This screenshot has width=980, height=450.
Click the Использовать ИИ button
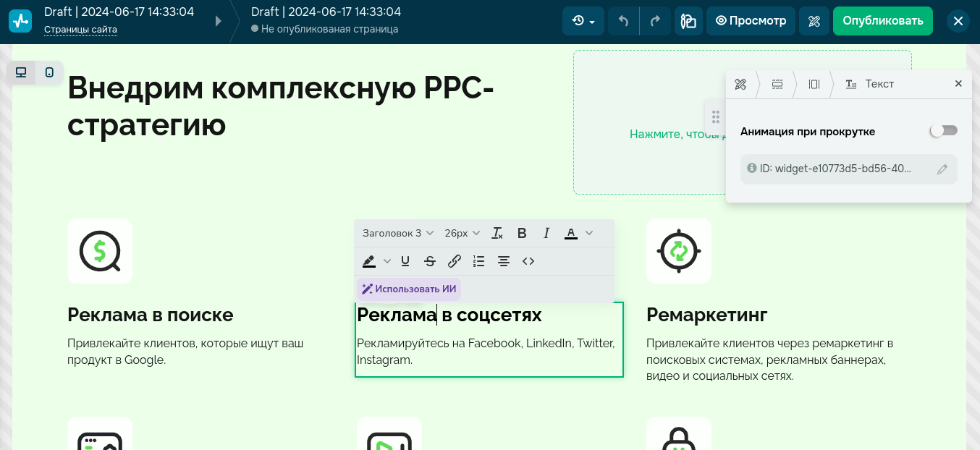(409, 289)
